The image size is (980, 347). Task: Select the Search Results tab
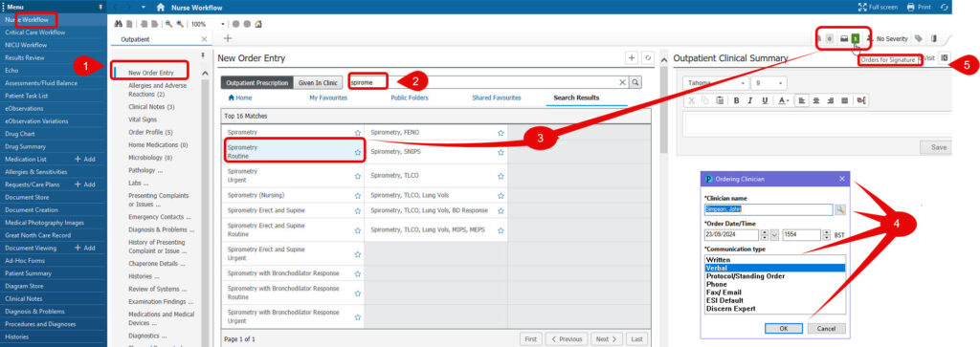click(576, 98)
